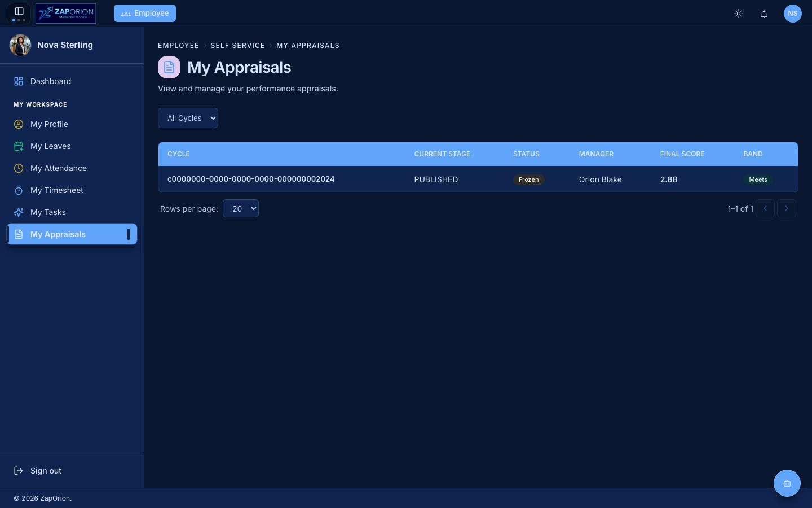
Task: Open the NS user avatar menu
Action: coord(793,14)
